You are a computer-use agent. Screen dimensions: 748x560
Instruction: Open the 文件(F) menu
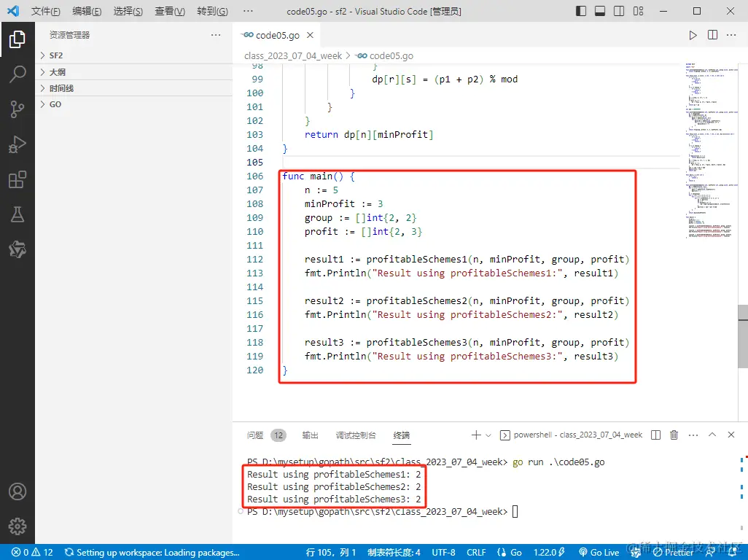click(46, 11)
